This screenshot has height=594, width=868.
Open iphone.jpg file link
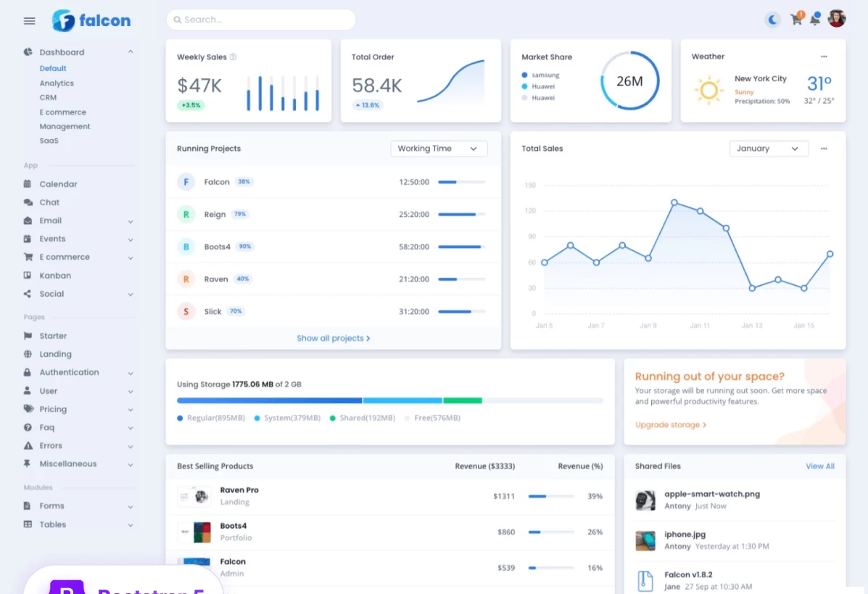(685, 535)
